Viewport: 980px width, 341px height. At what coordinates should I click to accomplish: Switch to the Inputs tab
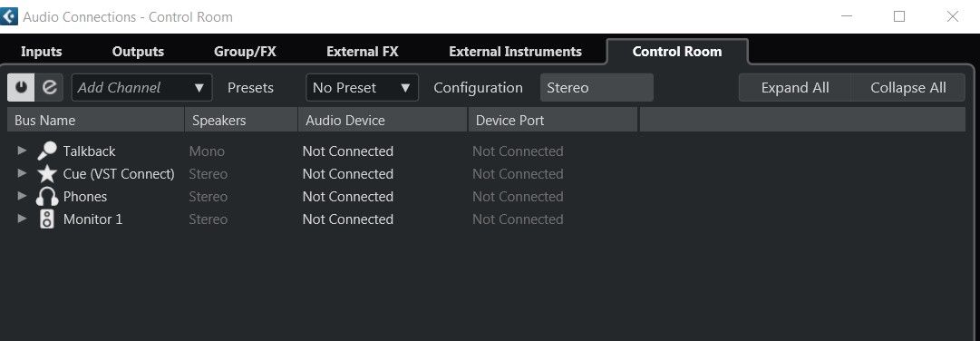pos(42,52)
